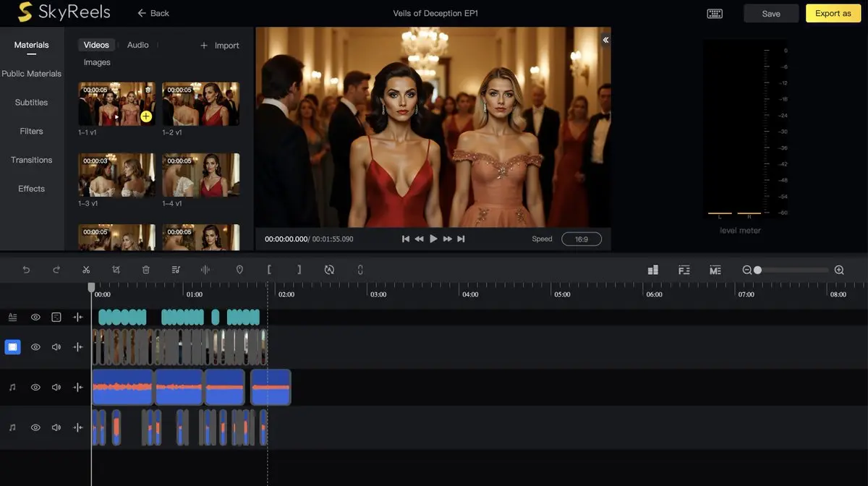Hide the subtitle track with eye icon

pyautogui.click(x=35, y=317)
